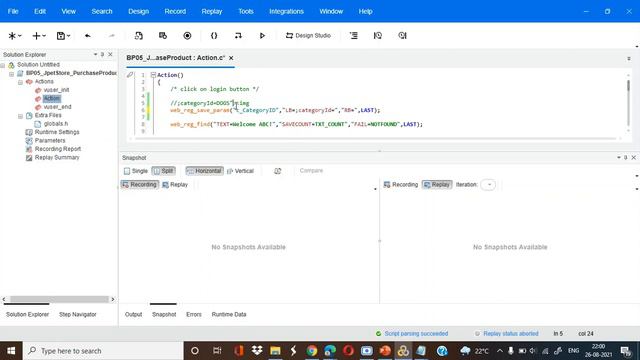Viewport: 640px width, 360px height.
Task: Click the search-in-list toolbar icon
Action: [x=378, y=36]
